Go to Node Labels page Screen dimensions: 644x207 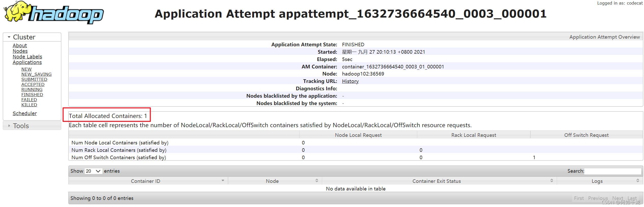click(x=27, y=57)
